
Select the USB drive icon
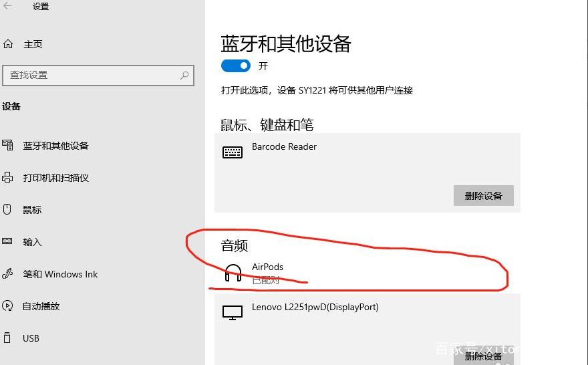[x=7, y=338]
